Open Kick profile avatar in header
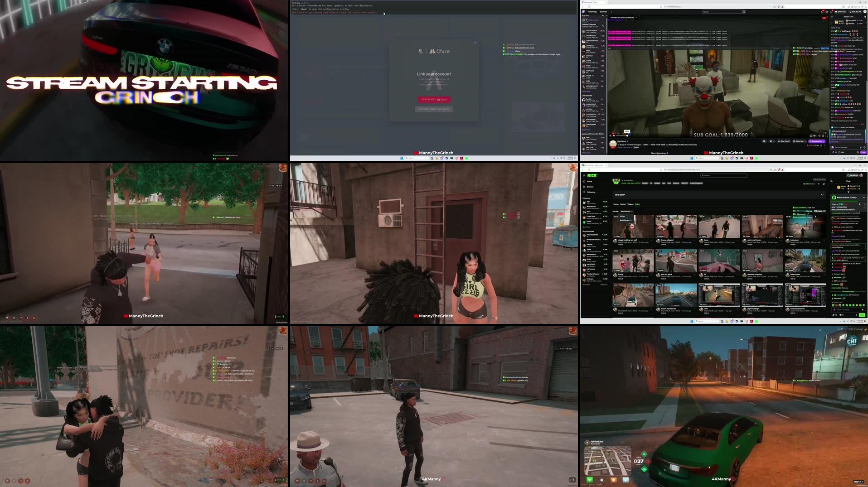The height and width of the screenshot is (487, 868). point(861,175)
